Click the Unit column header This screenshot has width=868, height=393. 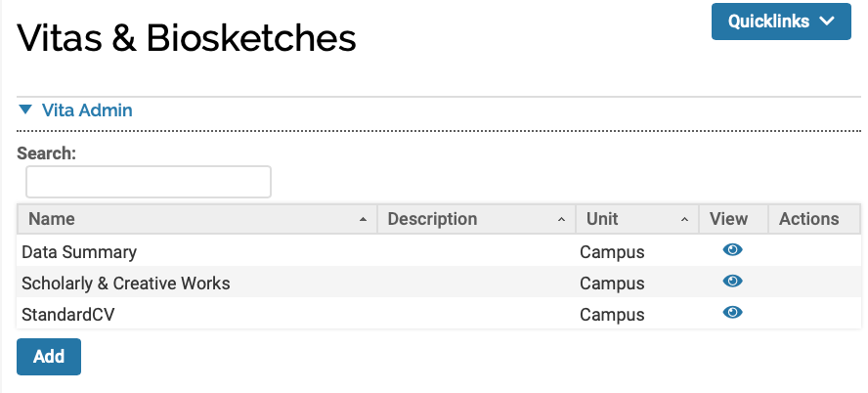coord(602,219)
